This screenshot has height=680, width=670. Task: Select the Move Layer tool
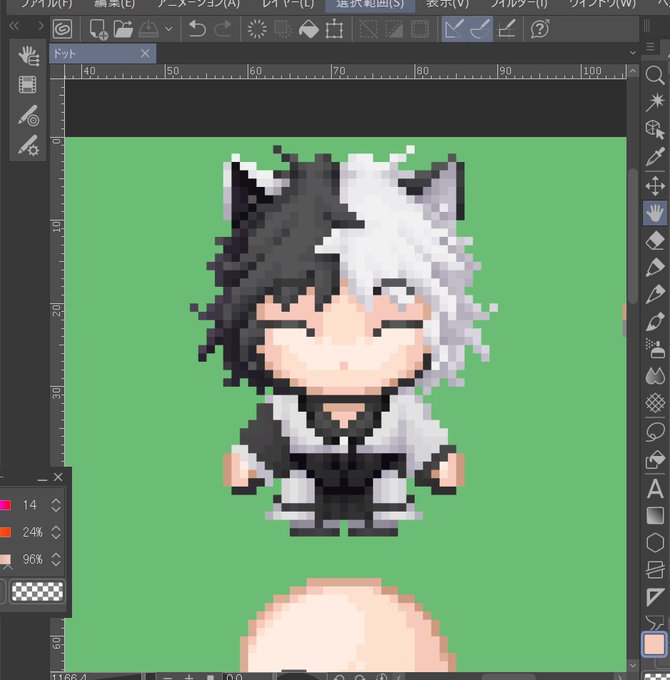655,186
